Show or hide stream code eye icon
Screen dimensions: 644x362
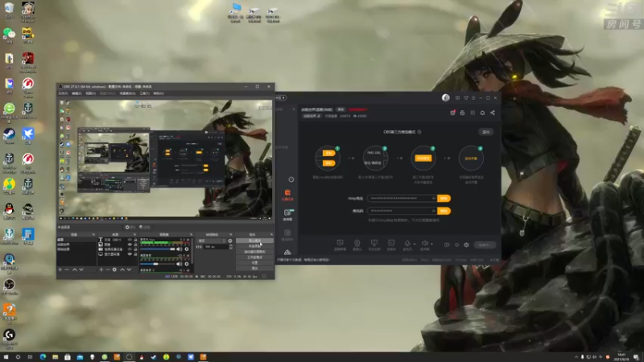pyautogui.click(x=434, y=211)
